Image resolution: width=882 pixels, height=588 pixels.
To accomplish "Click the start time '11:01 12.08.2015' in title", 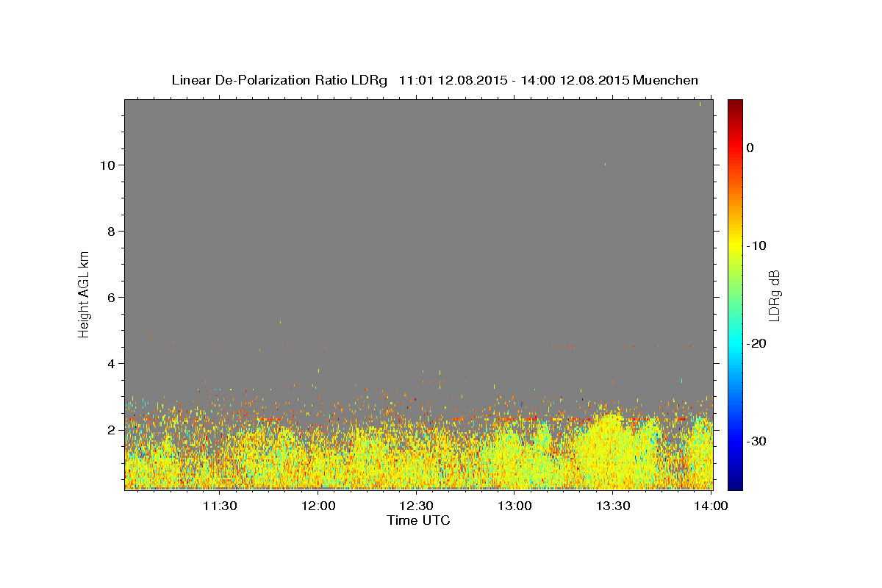I will 452,80.
